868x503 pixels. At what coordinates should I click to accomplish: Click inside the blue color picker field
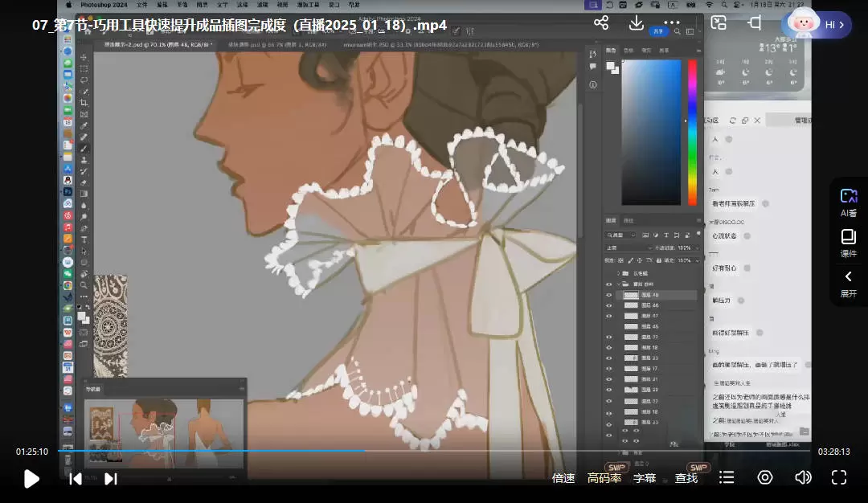tap(651, 133)
